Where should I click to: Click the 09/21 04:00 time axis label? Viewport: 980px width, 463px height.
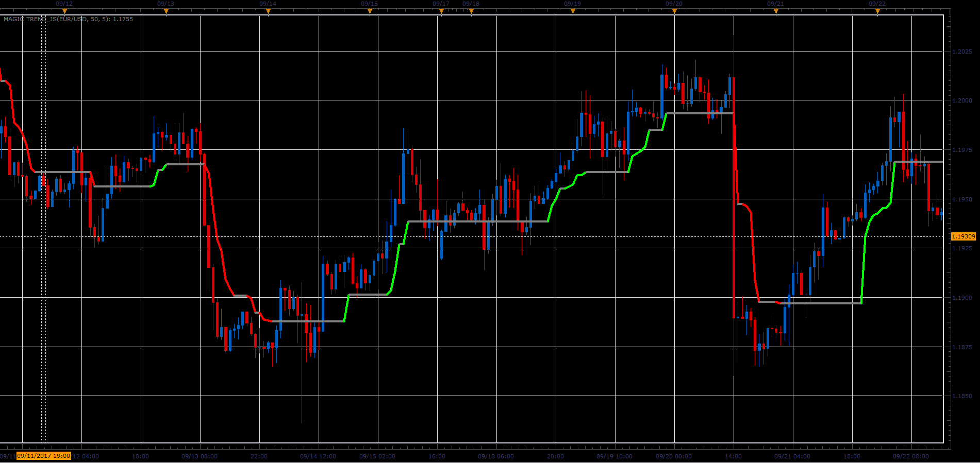coord(792,456)
